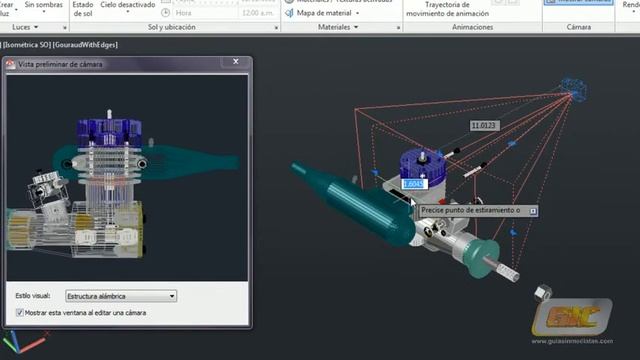Viewport: 640px width, 360px height.
Task: Open the Estilo visual combo box
Action: (121, 296)
